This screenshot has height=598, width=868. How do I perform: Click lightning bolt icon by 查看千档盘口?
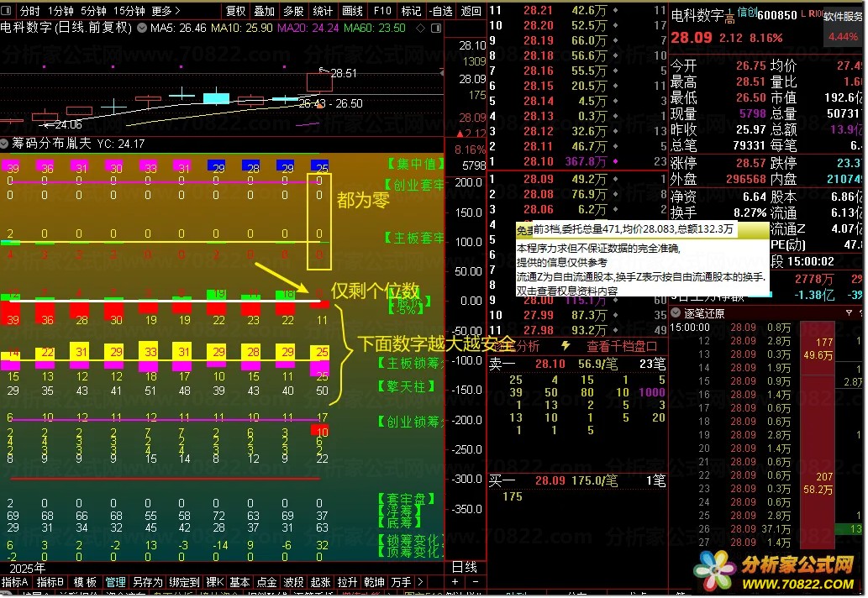click(566, 346)
